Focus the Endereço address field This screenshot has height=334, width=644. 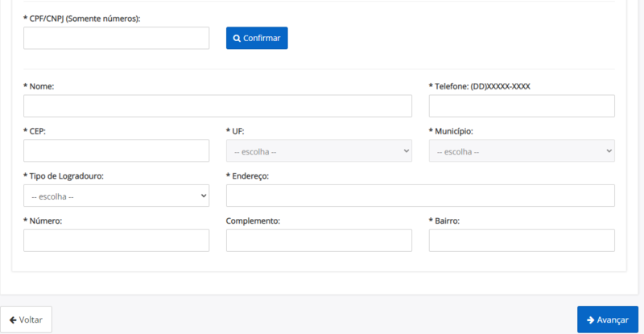point(420,196)
